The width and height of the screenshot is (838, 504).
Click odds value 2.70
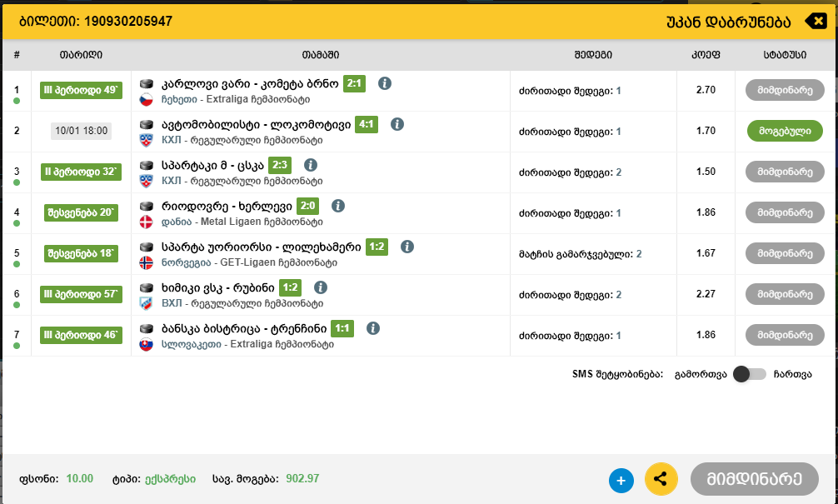tap(706, 90)
